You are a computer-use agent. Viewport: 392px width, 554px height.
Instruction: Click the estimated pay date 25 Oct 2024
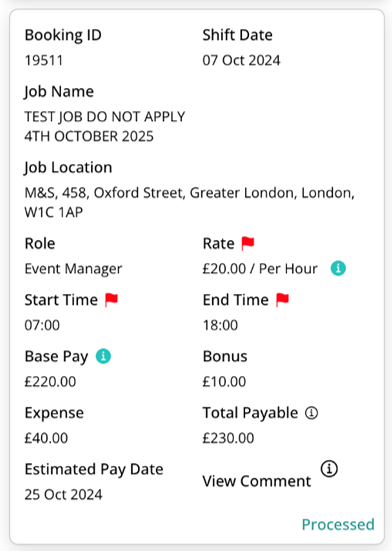63,494
